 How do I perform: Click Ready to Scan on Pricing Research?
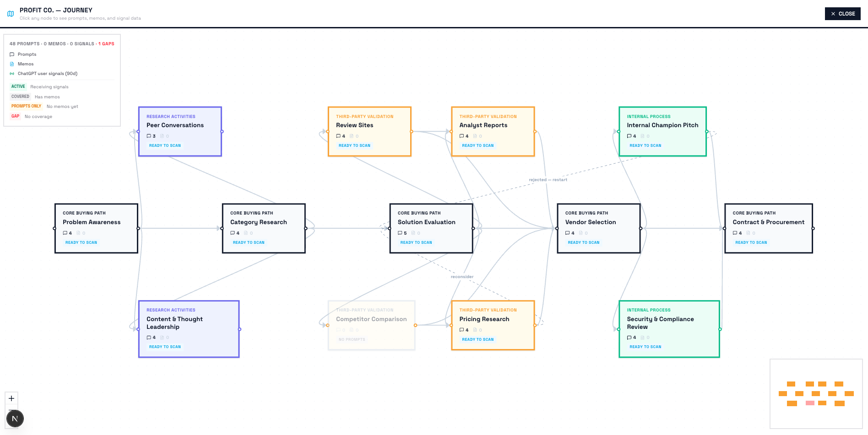(x=477, y=339)
